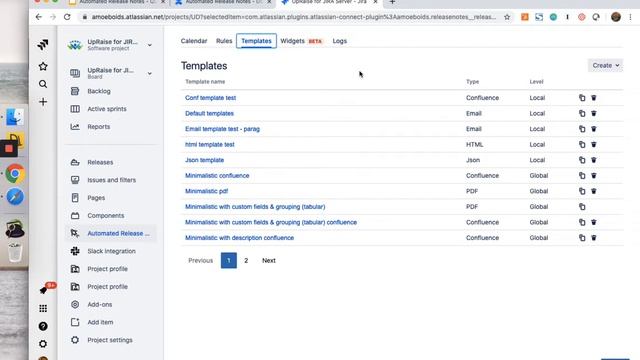Open Slack integration sidebar item
The image size is (640, 360).
tap(110, 251)
